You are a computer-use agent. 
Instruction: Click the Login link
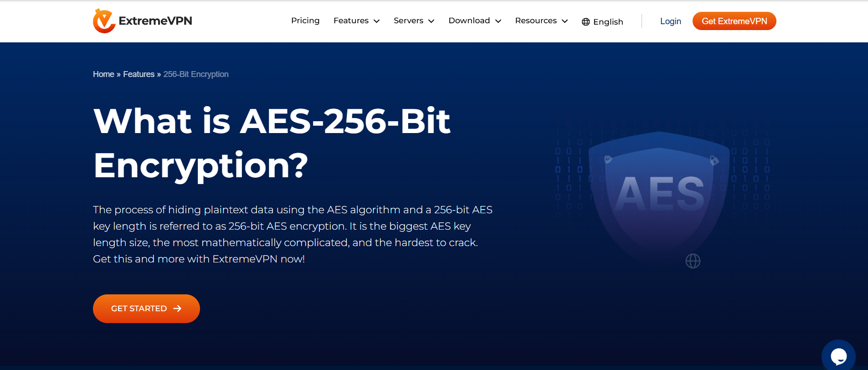point(671,21)
